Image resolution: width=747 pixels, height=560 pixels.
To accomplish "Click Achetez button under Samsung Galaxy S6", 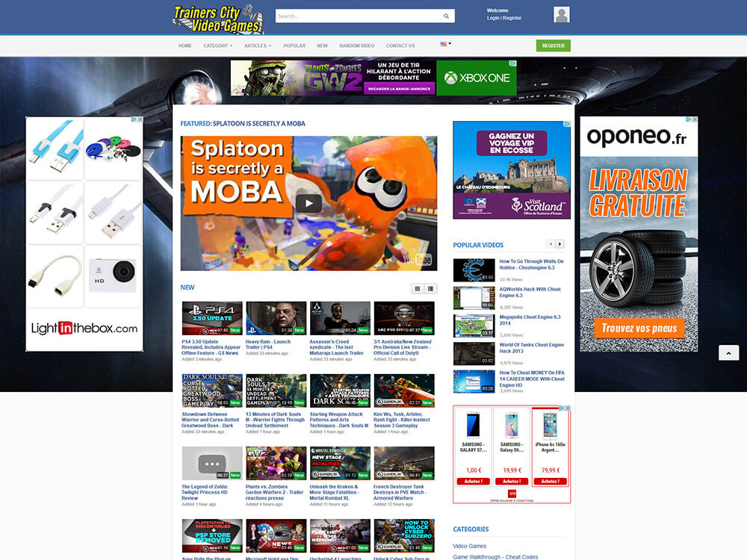I will point(512,482).
